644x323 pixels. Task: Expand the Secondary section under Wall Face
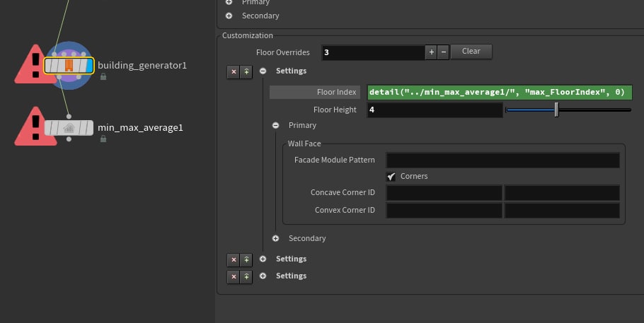click(275, 238)
